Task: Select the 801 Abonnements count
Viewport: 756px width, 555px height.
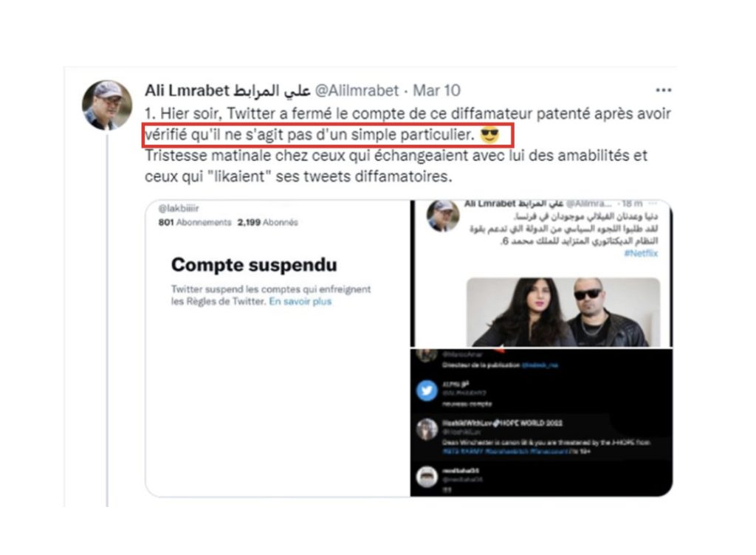Action: pos(195,222)
